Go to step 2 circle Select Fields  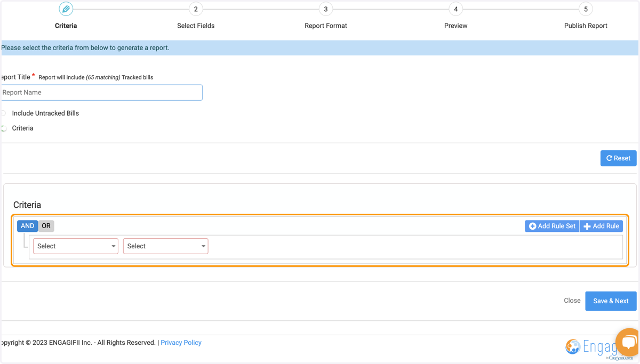[196, 9]
